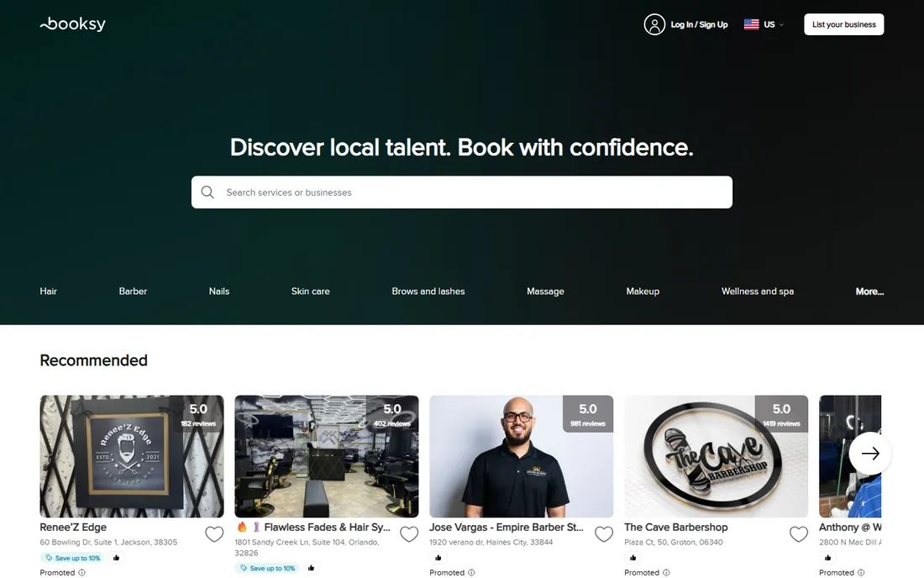Click the List your business button
The image size is (924, 578).
coord(844,24)
